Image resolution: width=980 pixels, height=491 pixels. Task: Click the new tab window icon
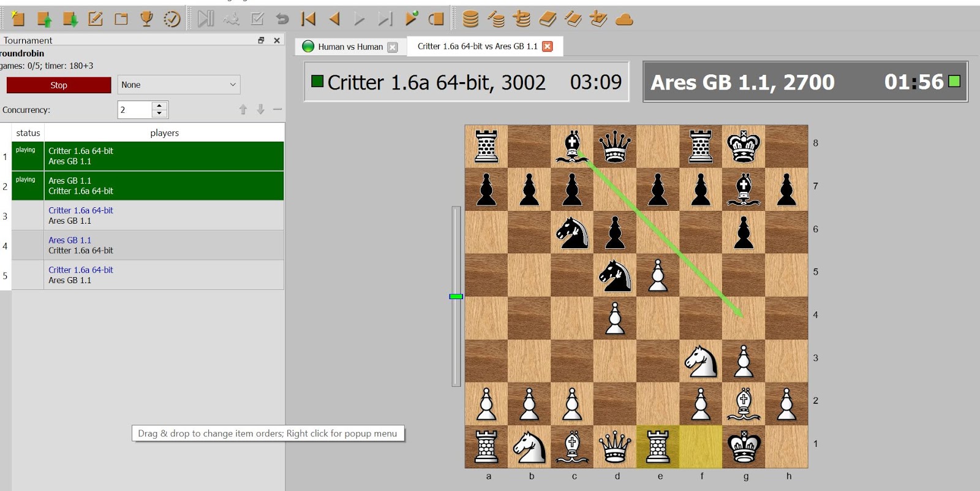tap(121, 19)
